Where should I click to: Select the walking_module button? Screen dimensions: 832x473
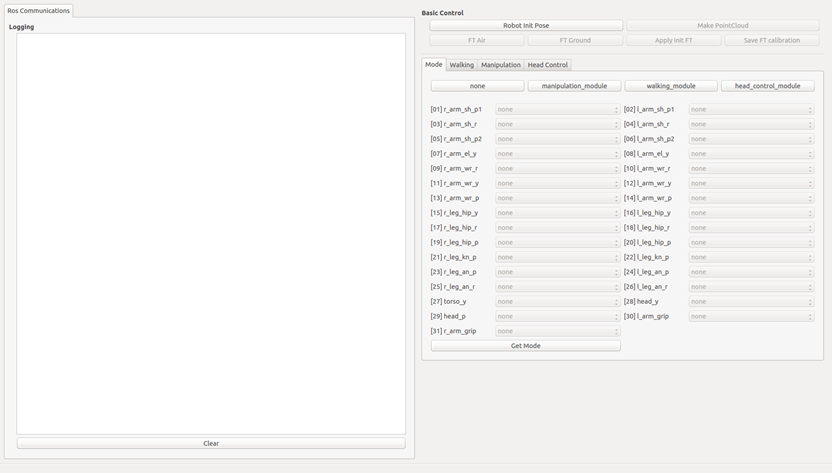[671, 86]
